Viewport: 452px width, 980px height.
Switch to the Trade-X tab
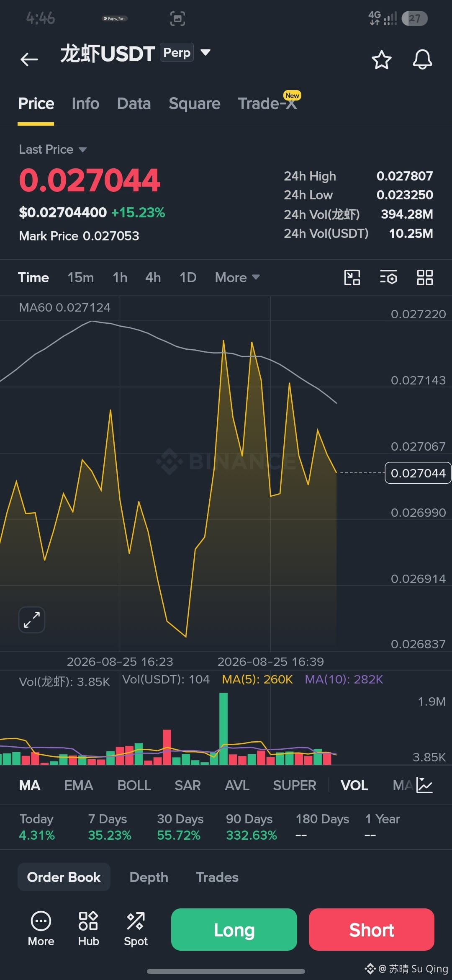tap(267, 103)
